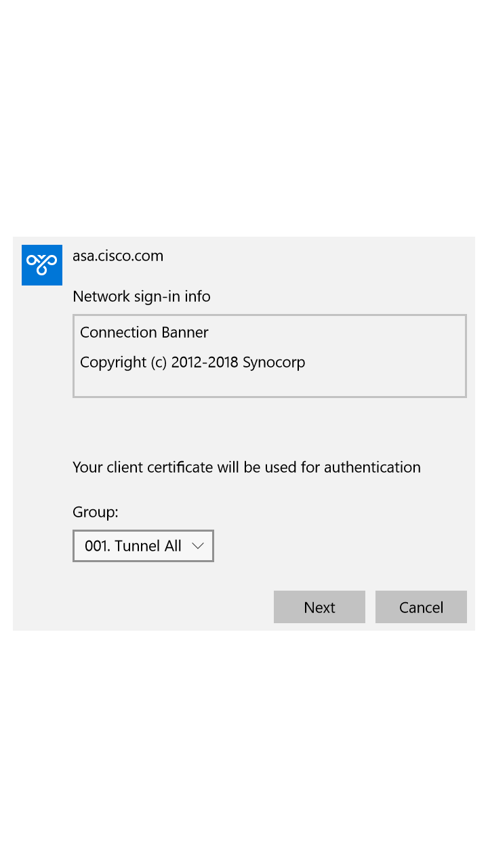The height and width of the screenshot is (868, 488).
Task: Click the 'Network sign-in info' heading
Action: pos(142,296)
